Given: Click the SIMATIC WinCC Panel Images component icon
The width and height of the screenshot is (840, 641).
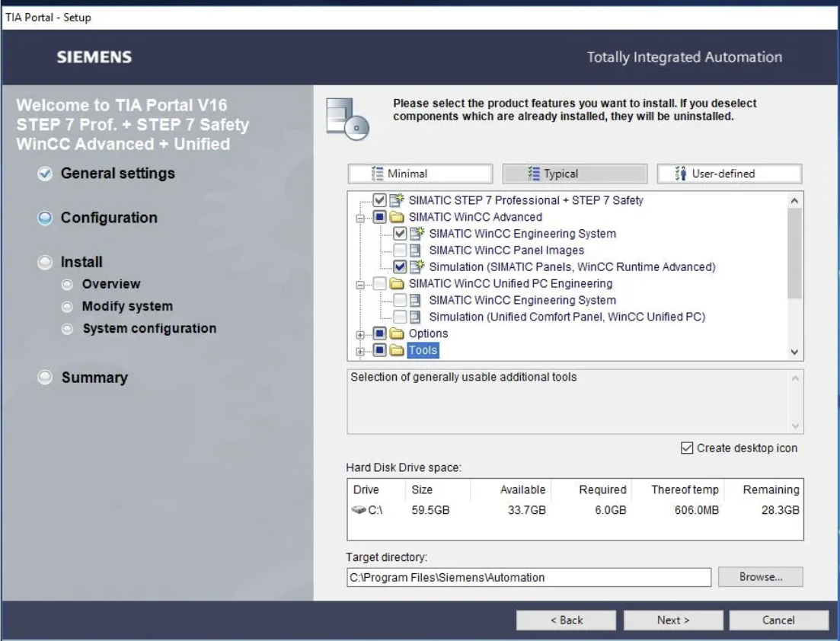Looking at the screenshot, I should (417, 250).
